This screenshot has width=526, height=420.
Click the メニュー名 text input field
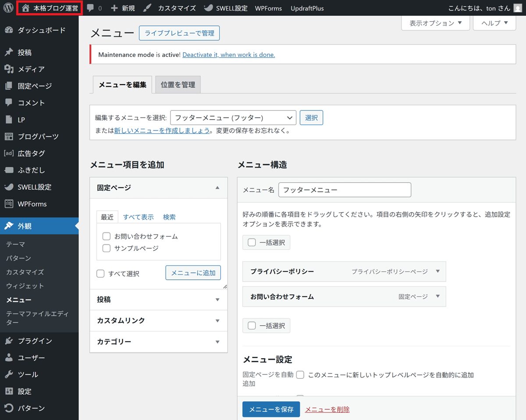[345, 190]
